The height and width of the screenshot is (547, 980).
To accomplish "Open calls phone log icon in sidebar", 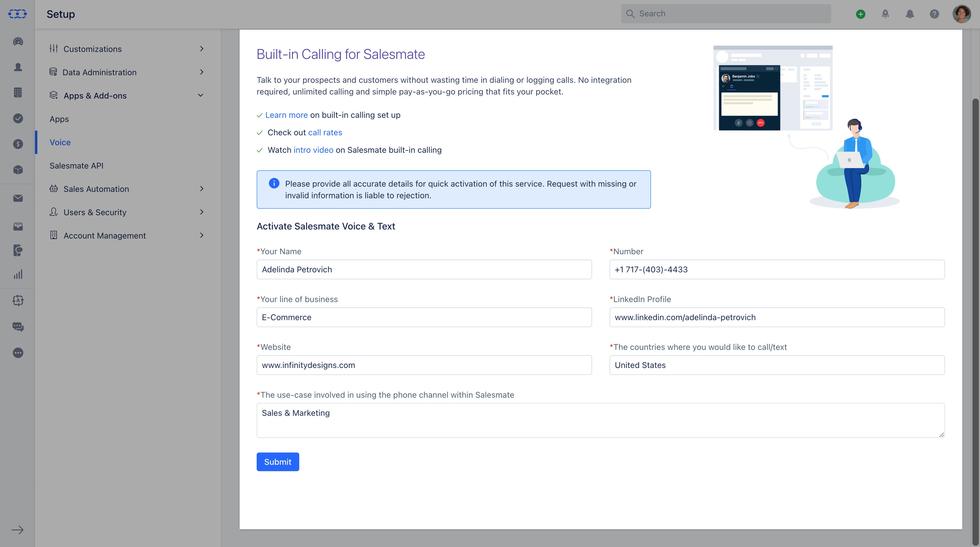I will (18, 250).
